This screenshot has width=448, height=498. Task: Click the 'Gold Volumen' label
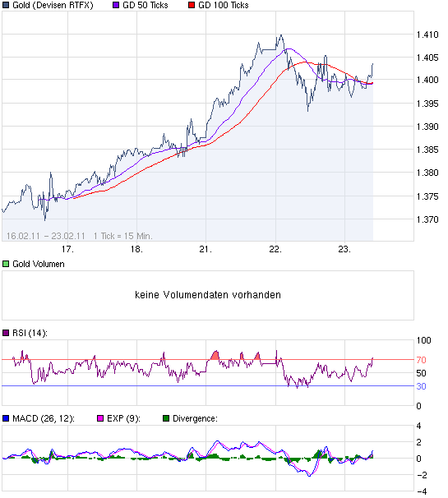click(x=39, y=264)
